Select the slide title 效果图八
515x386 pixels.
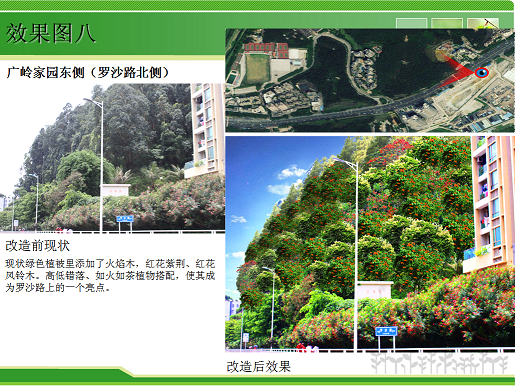(x=51, y=34)
